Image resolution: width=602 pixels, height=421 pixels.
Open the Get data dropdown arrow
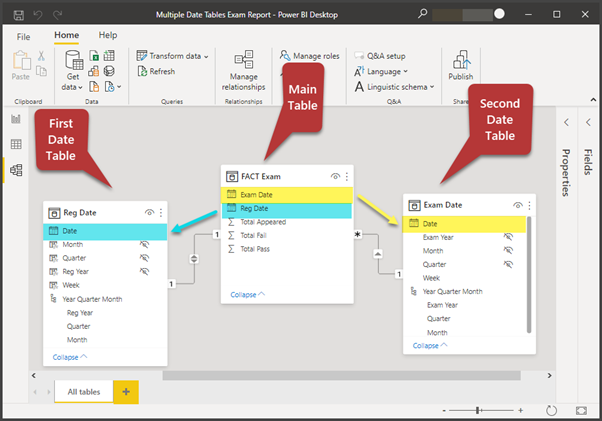80,88
